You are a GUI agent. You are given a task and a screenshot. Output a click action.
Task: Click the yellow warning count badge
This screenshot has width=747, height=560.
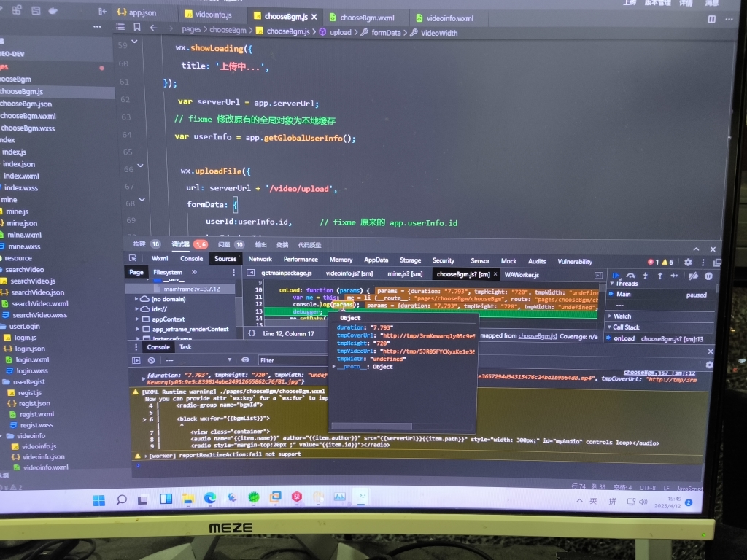point(667,262)
